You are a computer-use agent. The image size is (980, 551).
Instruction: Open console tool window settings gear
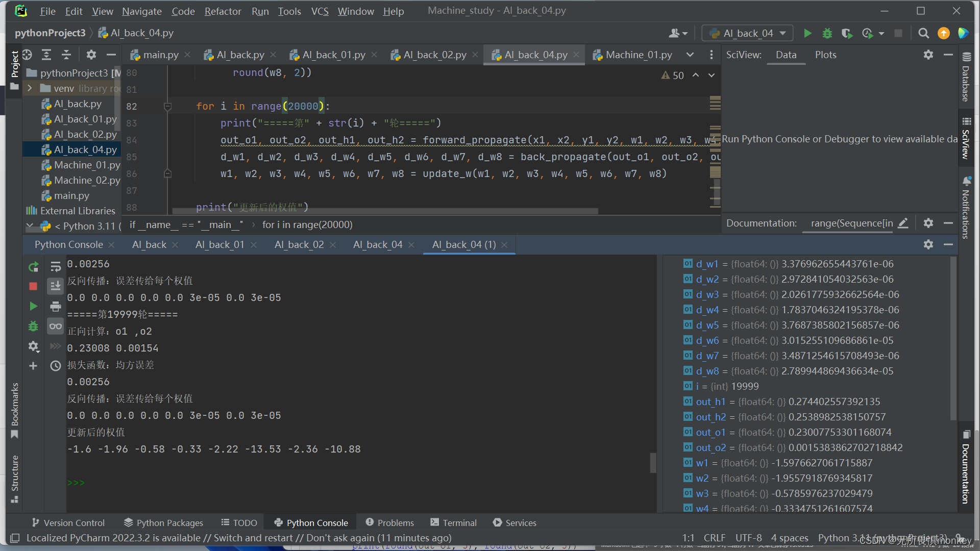point(928,244)
